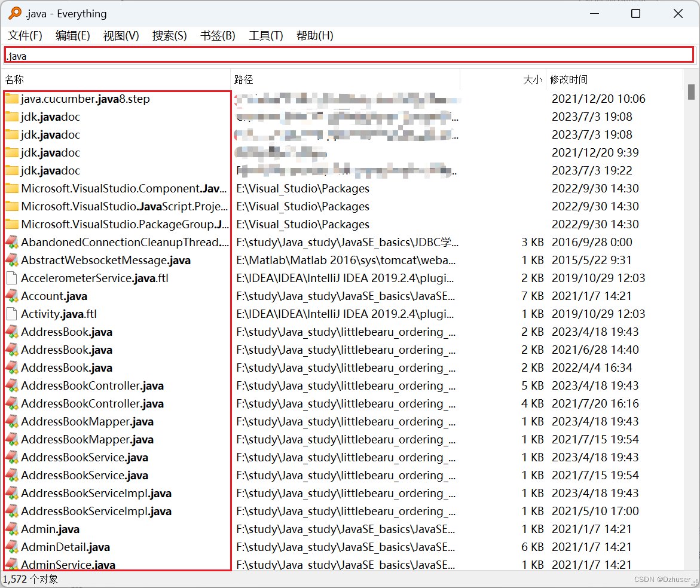This screenshot has width=700, height=588.
Task: Select folder icon of Microsoft.VisualStudio.JavaScript.Proje...
Action: tap(12, 206)
